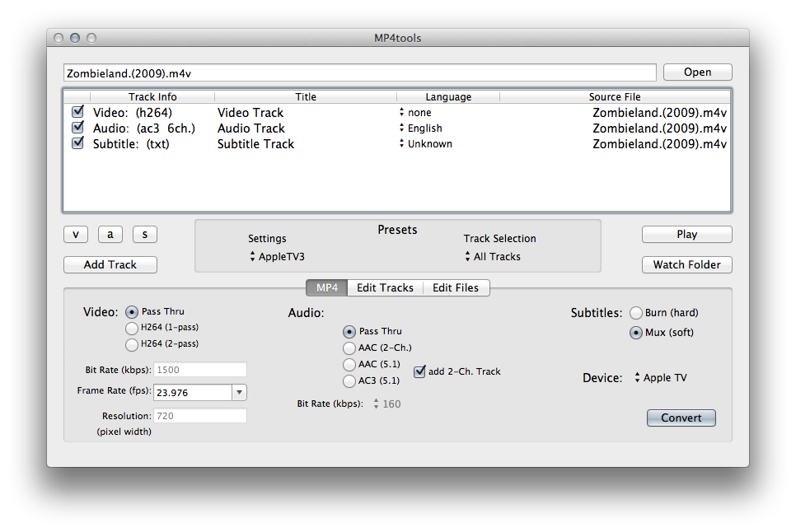Open the Subtitle track language popup showing Unknown
Viewport: 796px width, 532px height.
click(425, 143)
